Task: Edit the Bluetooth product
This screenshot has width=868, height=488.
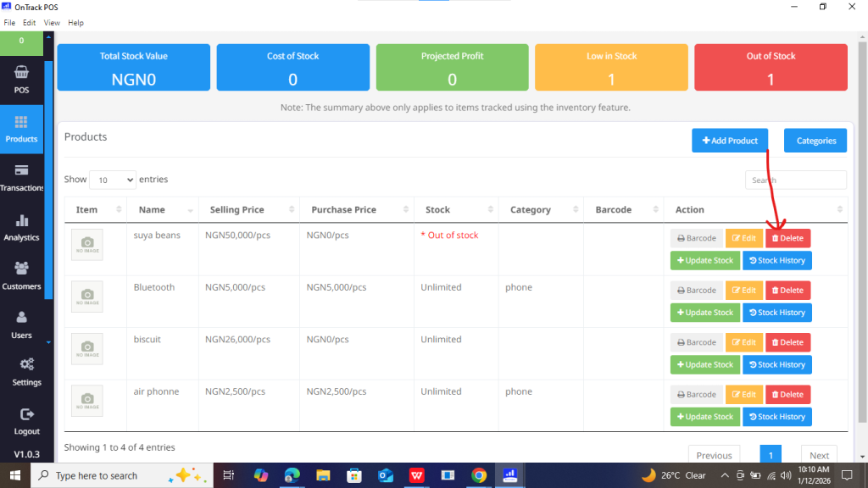Action: [743, 291]
